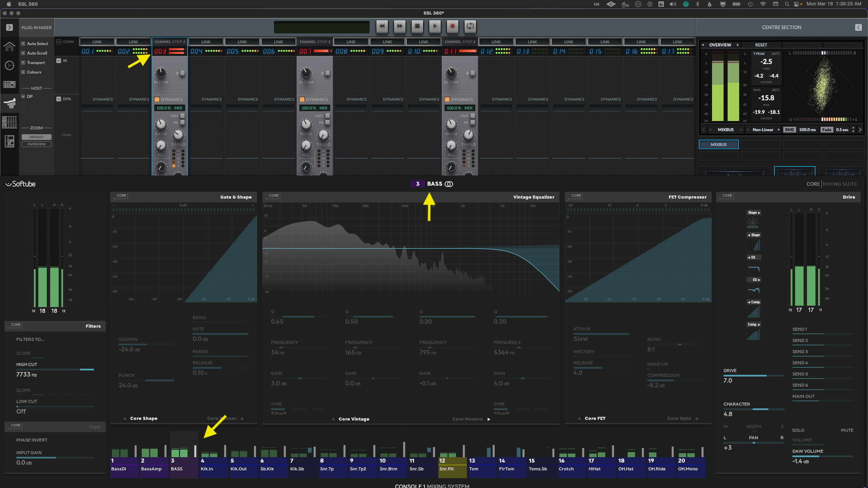The width and height of the screenshot is (868, 488).
Task: Adjust the INPUT GAIN slider
Action: point(55,458)
